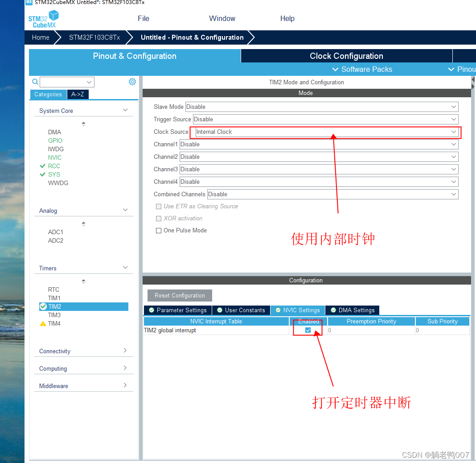Click the green circle check icon on TIM2
The image size is (476, 463).
click(x=43, y=306)
